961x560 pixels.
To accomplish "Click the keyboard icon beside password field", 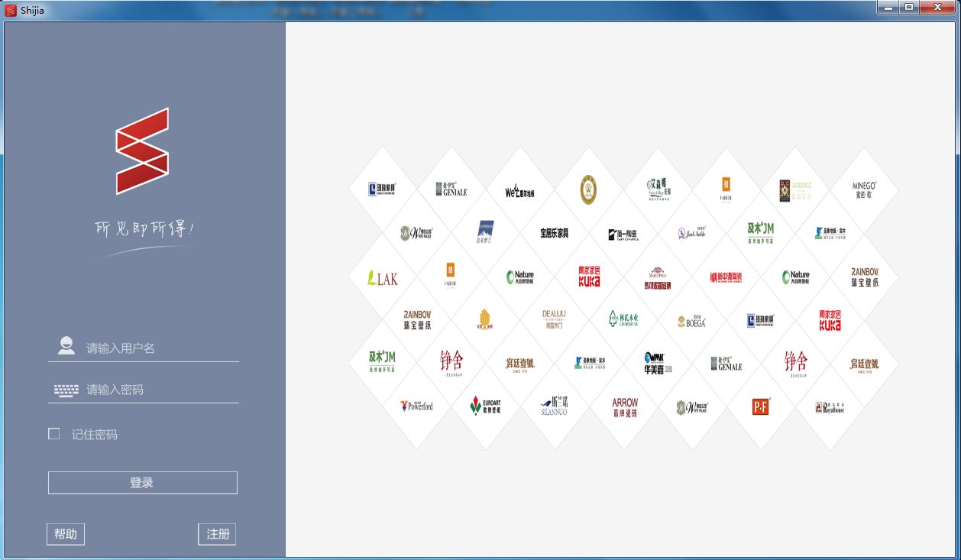I will point(66,390).
